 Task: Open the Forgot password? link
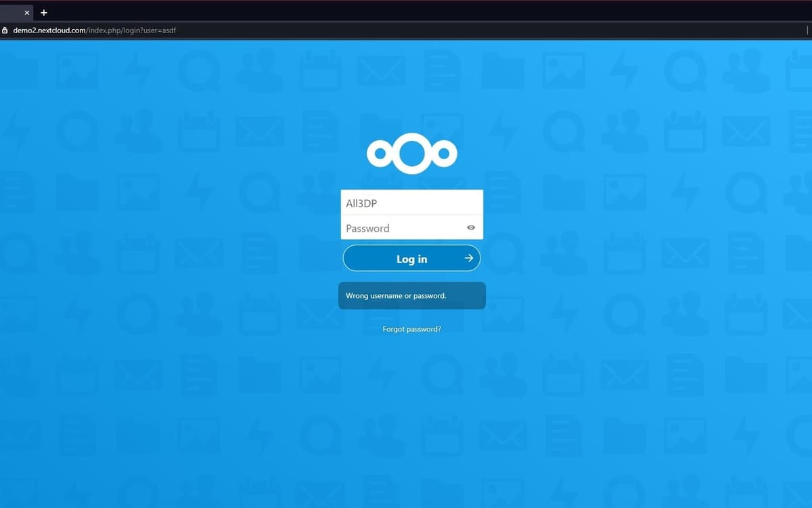[412, 329]
